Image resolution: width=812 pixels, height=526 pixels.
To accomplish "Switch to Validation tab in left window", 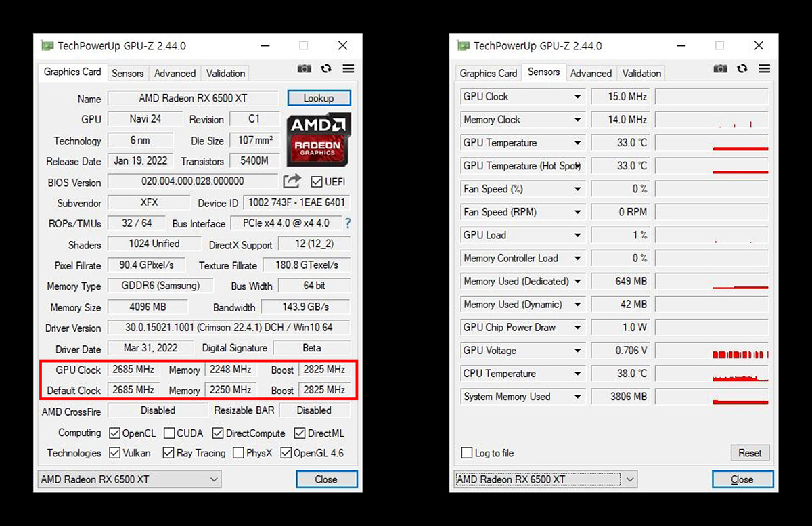I will [x=225, y=73].
